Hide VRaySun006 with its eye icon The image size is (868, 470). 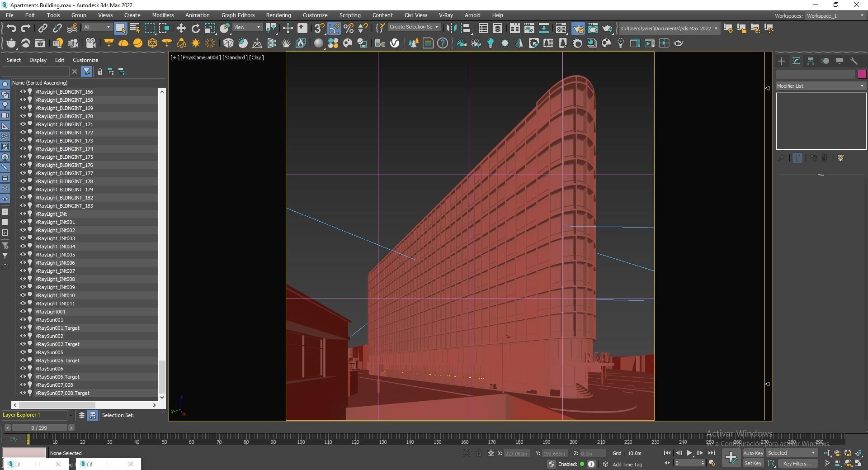[23, 368]
